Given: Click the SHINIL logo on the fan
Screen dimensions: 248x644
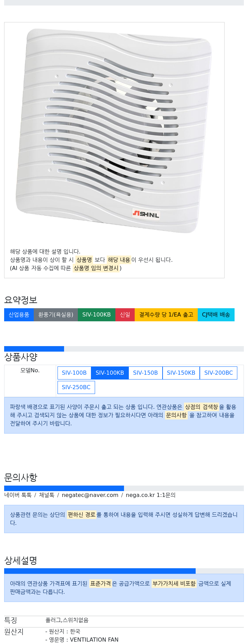Looking at the screenshot, I should tap(146, 214).
